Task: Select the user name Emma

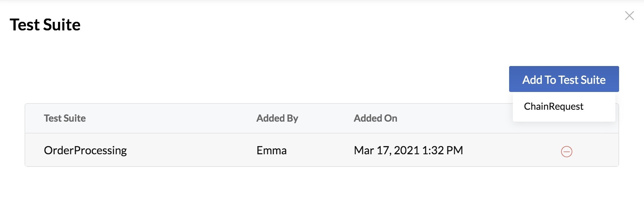Action: coord(271,150)
